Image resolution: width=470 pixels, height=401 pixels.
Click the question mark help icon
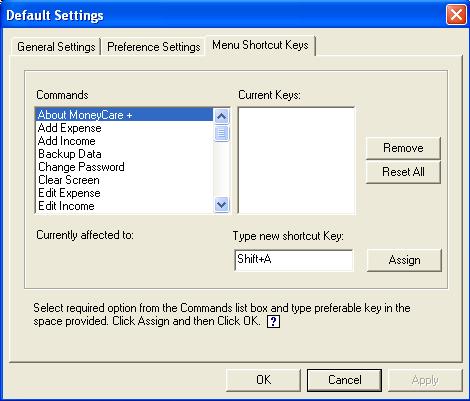pos(273,322)
